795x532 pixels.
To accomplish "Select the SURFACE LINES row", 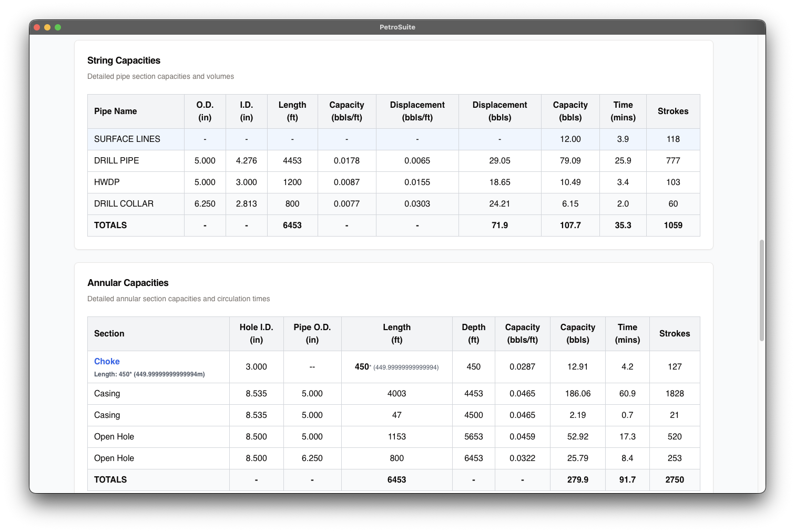I will [127, 139].
